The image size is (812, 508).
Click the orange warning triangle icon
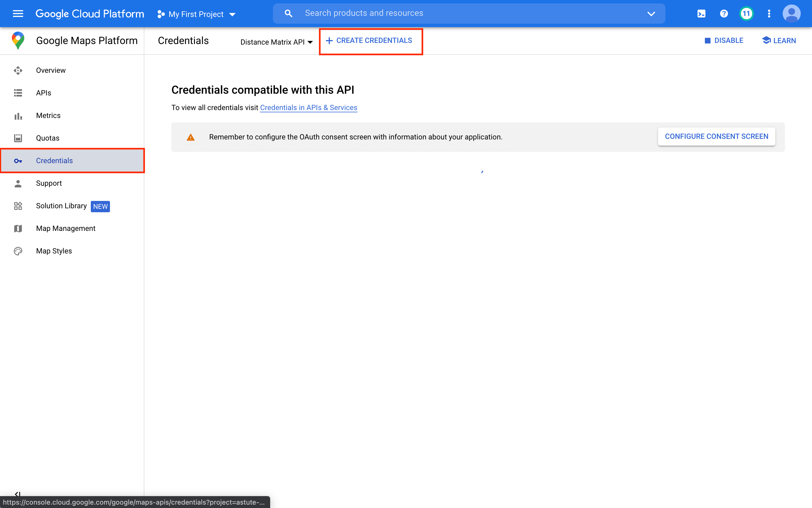pos(191,137)
